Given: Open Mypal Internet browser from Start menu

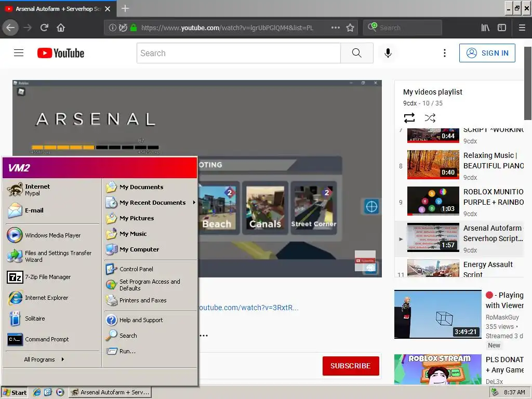Looking at the screenshot, I should click(x=52, y=190).
